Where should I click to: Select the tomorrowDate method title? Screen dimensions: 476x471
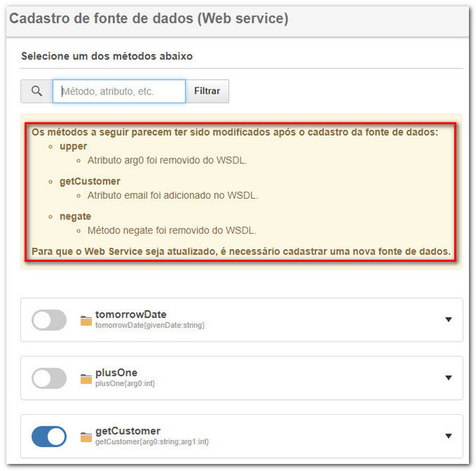tap(131, 314)
